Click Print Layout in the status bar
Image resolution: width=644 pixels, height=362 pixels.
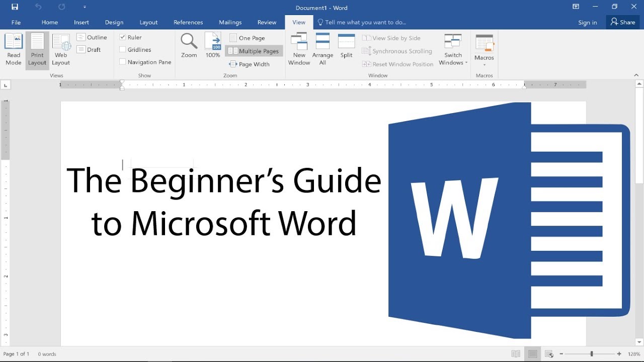coord(531,354)
